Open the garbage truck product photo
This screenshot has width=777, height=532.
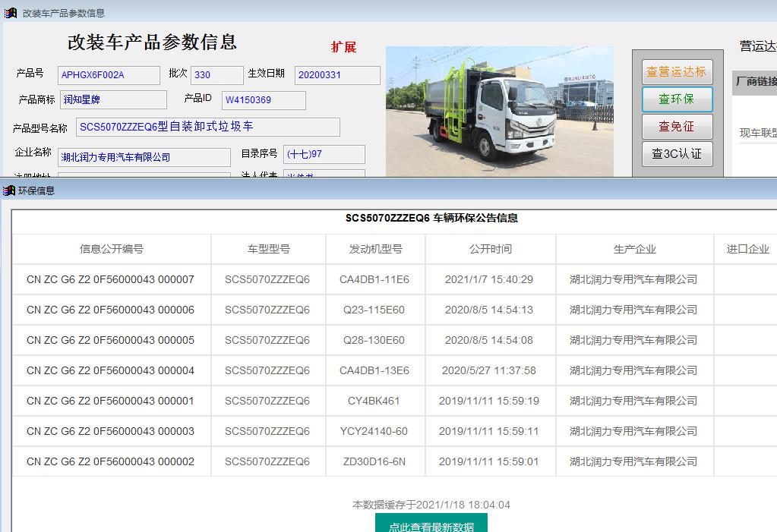500,112
